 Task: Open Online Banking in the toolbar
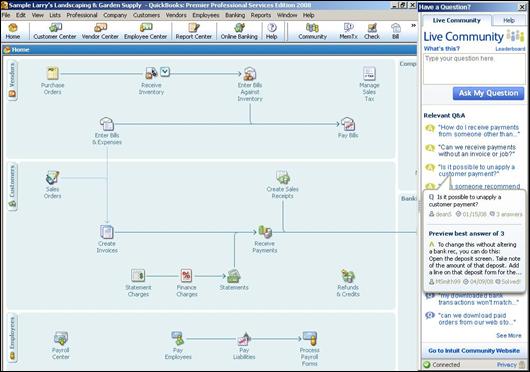pyautogui.click(x=239, y=31)
